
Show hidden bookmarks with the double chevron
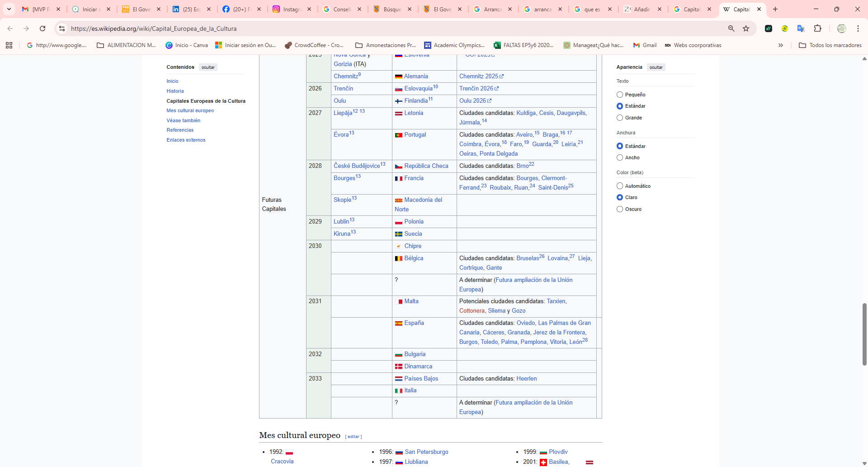[780, 45]
